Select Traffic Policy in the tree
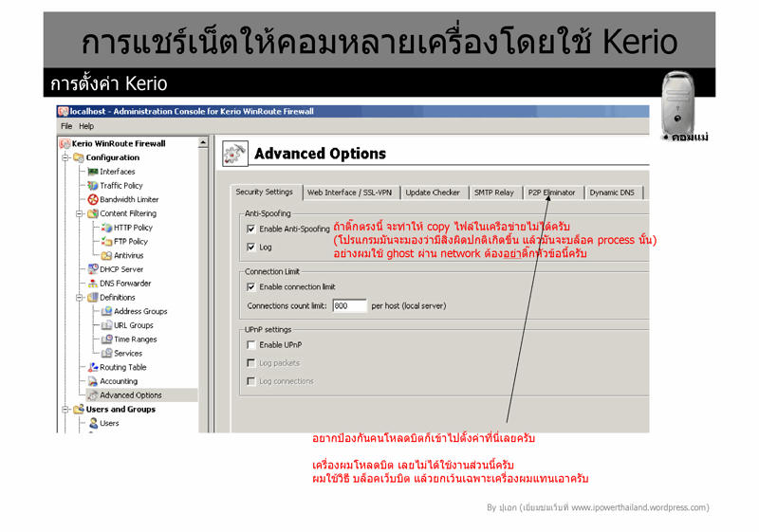759x532 pixels. point(121,186)
